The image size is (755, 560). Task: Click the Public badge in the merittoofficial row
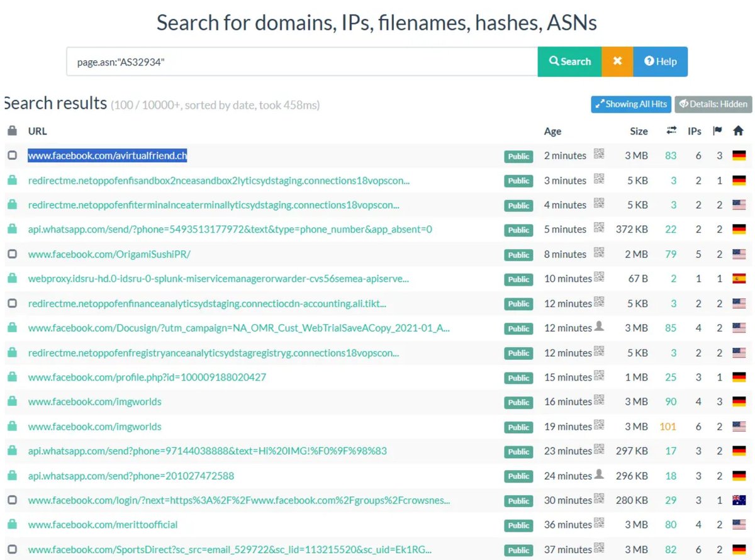(x=518, y=526)
